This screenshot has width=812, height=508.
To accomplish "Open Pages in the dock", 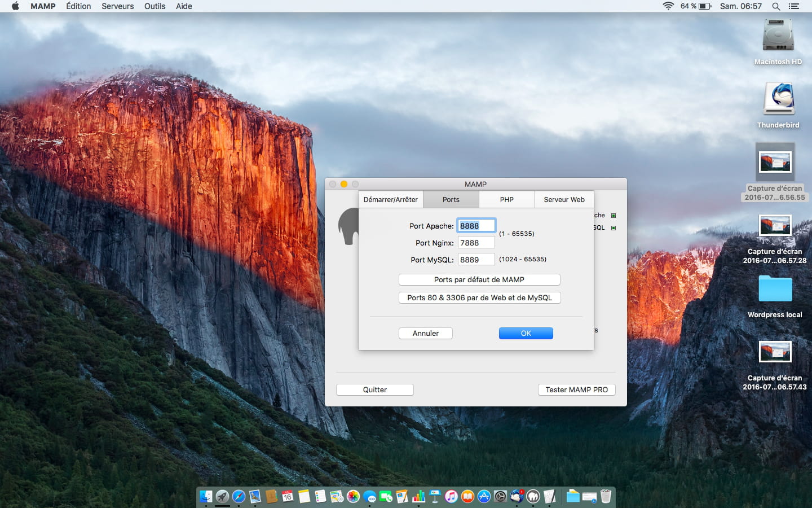I will click(x=402, y=496).
